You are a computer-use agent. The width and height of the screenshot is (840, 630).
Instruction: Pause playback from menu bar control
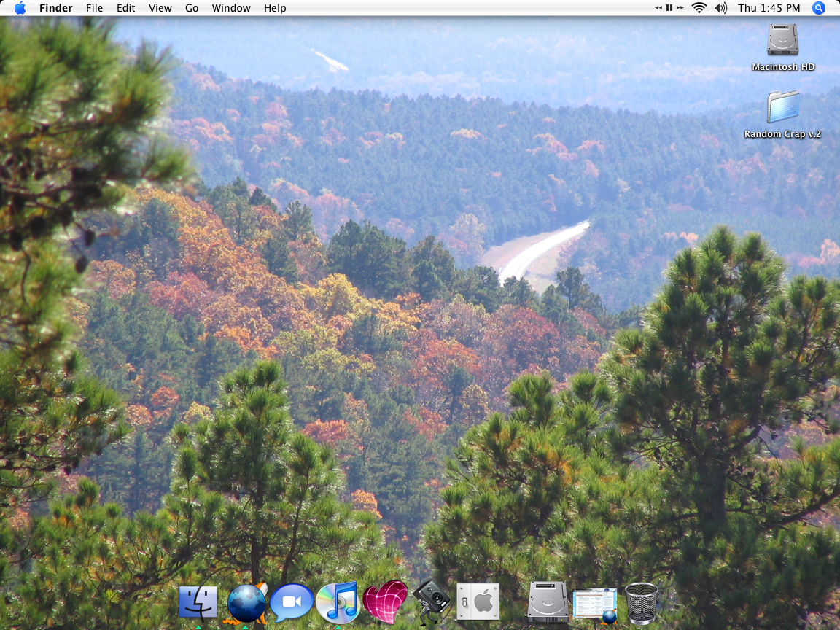pyautogui.click(x=669, y=8)
